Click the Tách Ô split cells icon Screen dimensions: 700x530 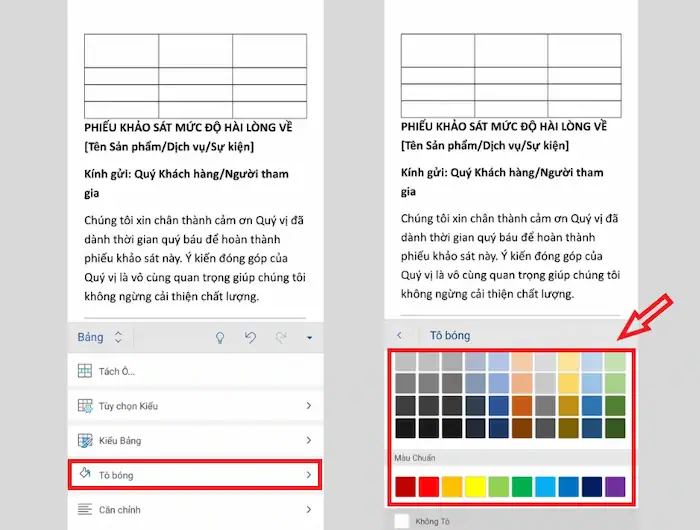(85, 371)
